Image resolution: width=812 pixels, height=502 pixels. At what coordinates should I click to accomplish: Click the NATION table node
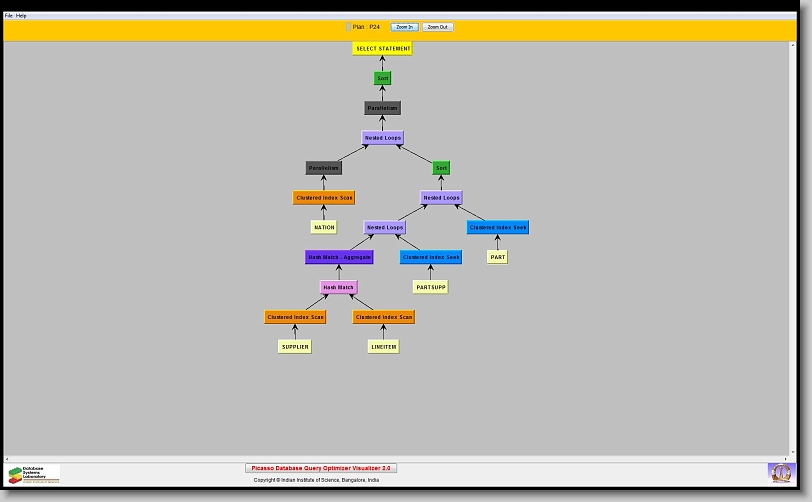(x=324, y=227)
